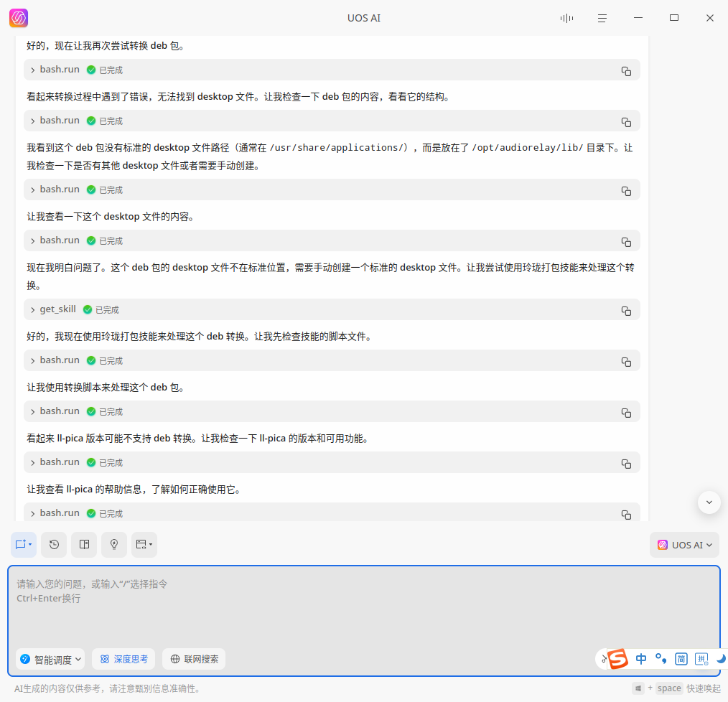The width and height of the screenshot is (728, 702).
Task: Open the UOS AI model selector dropdown
Action: [684, 545]
